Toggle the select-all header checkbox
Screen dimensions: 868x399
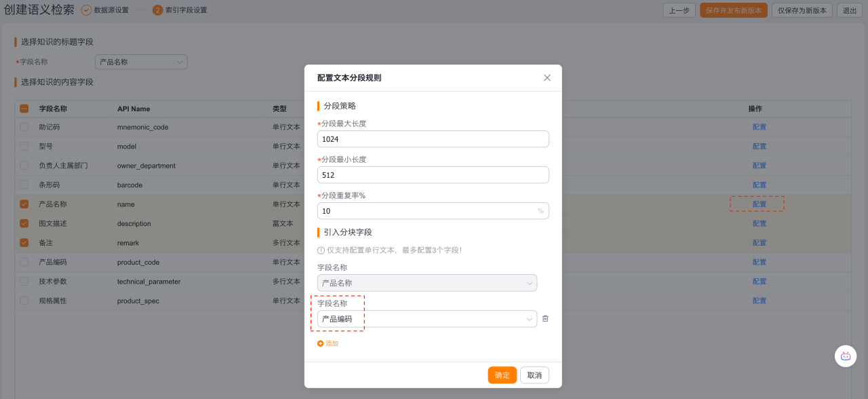tap(24, 109)
